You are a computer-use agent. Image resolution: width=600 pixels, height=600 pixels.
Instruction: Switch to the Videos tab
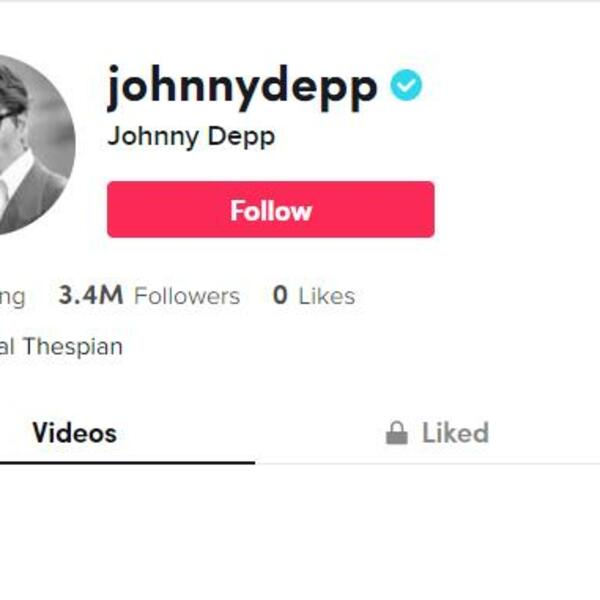coord(75,433)
